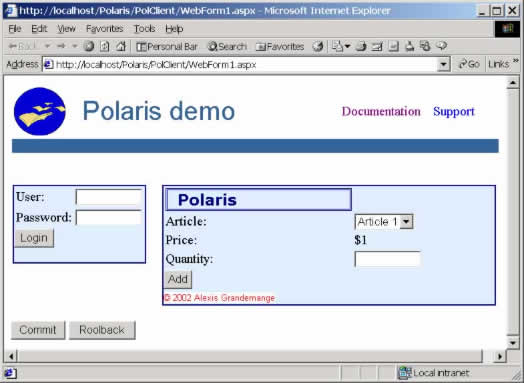This screenshot has width=524, height=383.
Task: Click the horizontal scrollbar left arrow
Action: (x=11, y=356)
